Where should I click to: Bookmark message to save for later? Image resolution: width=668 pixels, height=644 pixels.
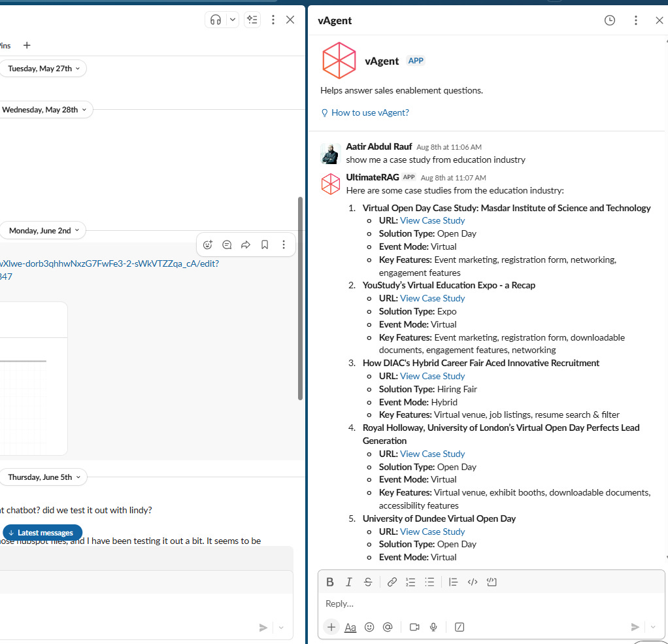(265, 245)
